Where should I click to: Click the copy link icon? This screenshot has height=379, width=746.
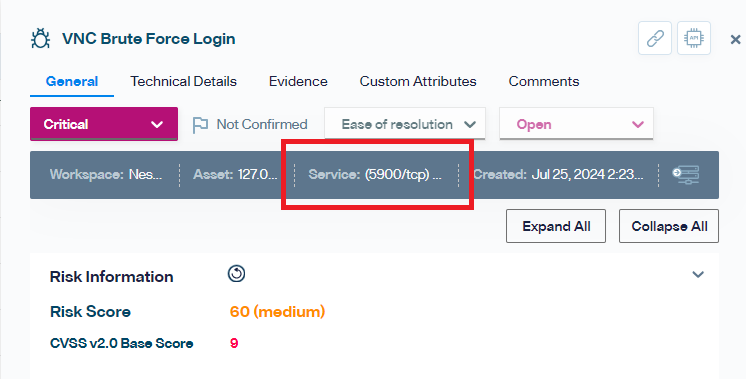click(x=655, y=38)
